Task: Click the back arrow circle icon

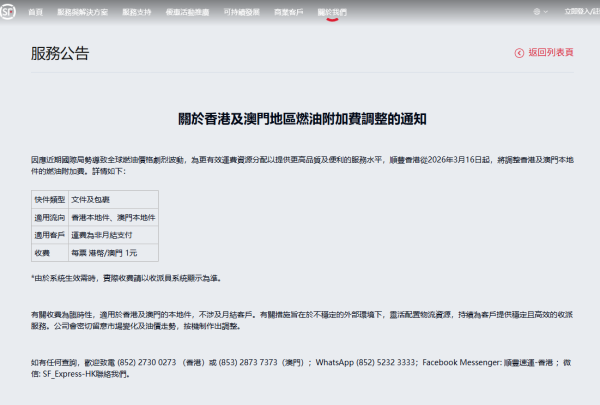Action: [x=518, y=52]
